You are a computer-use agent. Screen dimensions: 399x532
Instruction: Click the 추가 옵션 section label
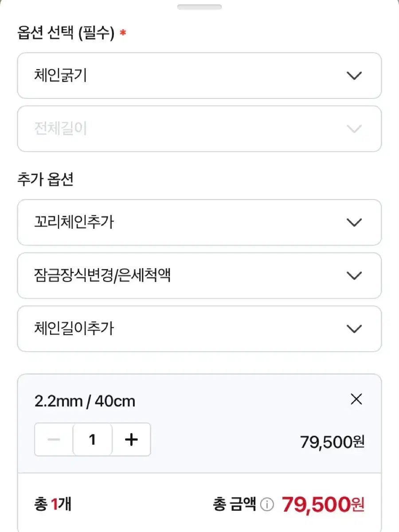point(45,180)
